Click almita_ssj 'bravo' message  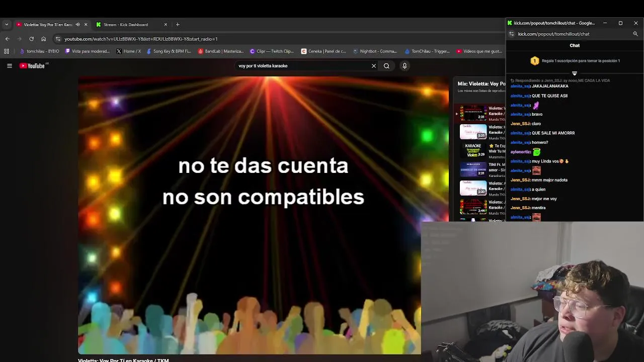(x=537, y=115)
